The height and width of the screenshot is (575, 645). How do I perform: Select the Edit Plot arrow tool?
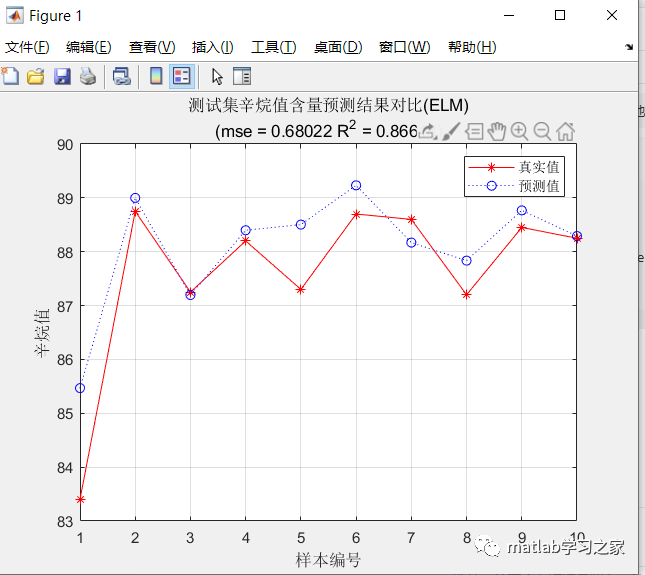(x=217, y=77)
